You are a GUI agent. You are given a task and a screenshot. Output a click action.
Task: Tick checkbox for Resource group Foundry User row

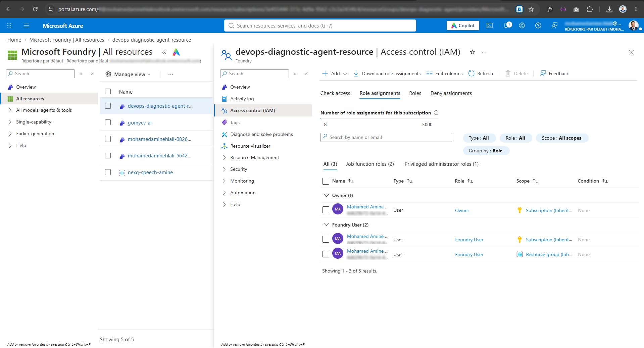pyautogui.click(x=326, y=254)
